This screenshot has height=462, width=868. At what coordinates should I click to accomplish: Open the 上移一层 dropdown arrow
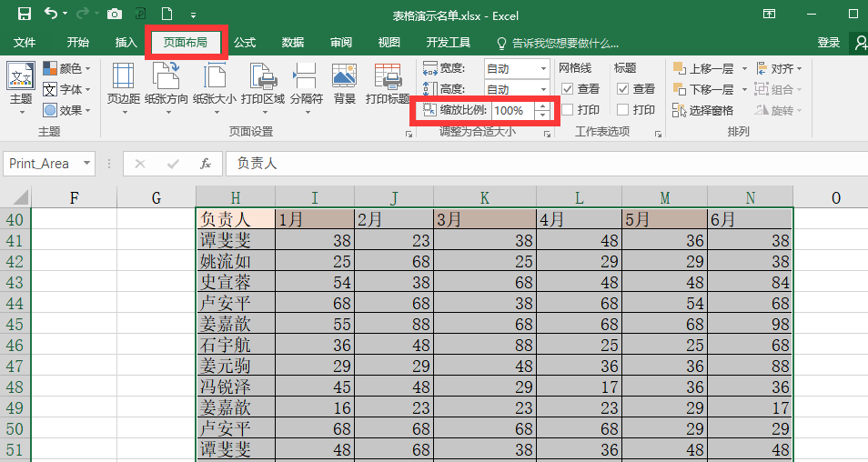click(x=744, y=68)
